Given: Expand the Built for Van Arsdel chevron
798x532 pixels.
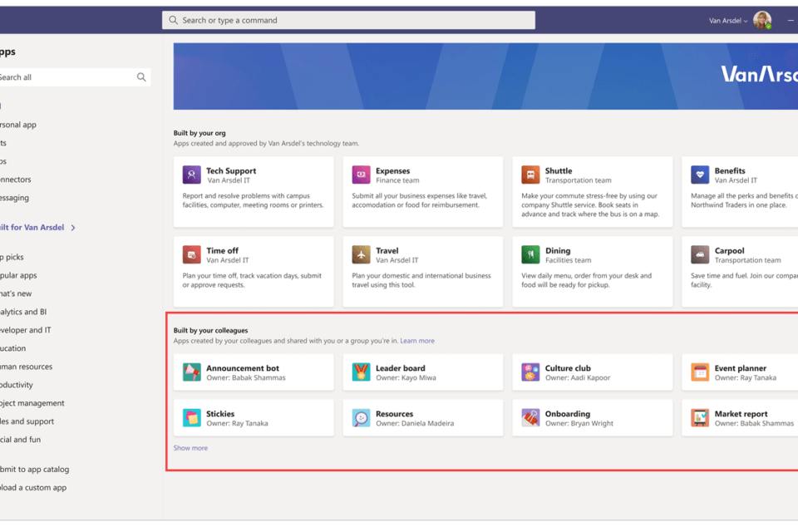Looking at the screenshot, I should [73, 228].
